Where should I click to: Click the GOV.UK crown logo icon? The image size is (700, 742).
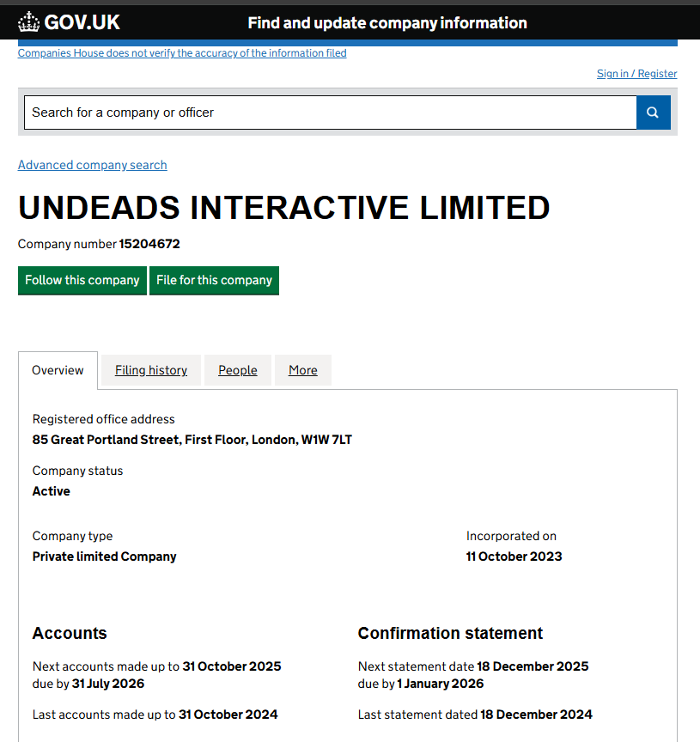[29, 22]
